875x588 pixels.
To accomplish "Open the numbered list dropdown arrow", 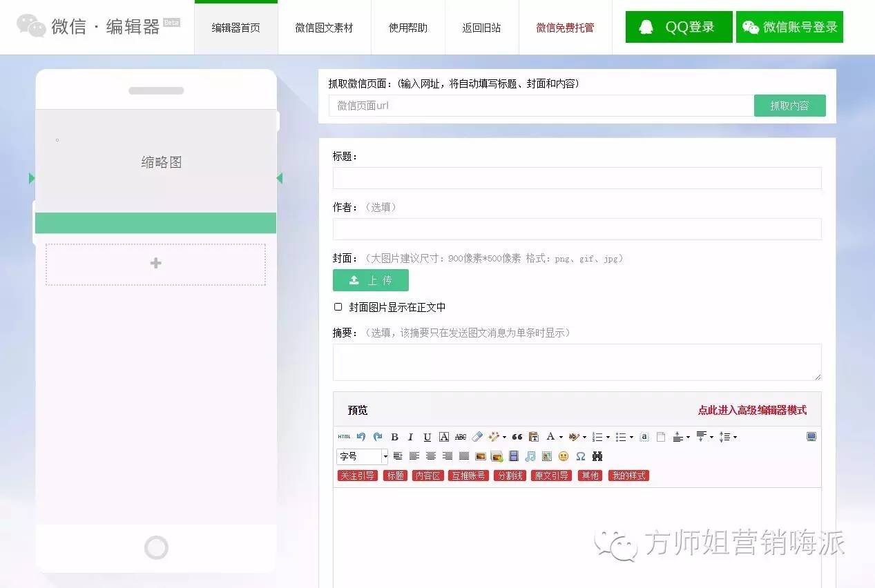I will (x=608, y=436).
